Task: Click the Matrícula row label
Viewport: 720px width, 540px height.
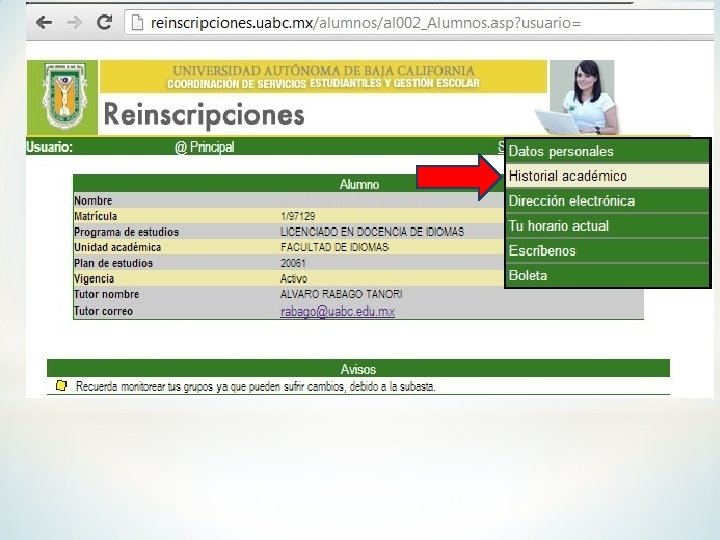Action: [x=96, y=216]
